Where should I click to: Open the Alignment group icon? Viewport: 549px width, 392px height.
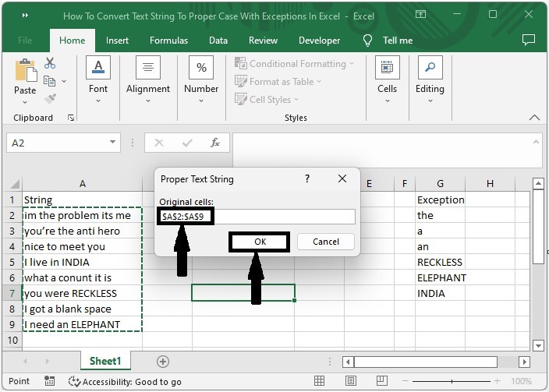[x=148, y=67]
